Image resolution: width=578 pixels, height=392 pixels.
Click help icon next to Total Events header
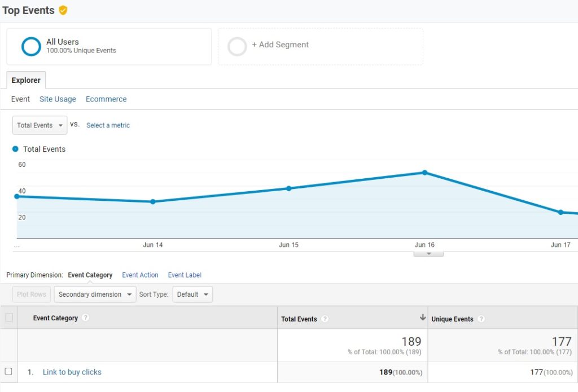(325, 319)
